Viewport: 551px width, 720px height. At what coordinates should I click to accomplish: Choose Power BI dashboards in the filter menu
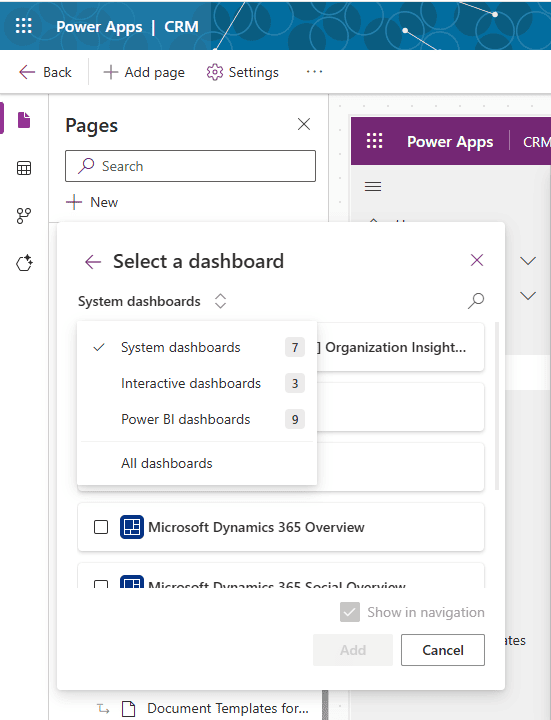coord(197,419)
